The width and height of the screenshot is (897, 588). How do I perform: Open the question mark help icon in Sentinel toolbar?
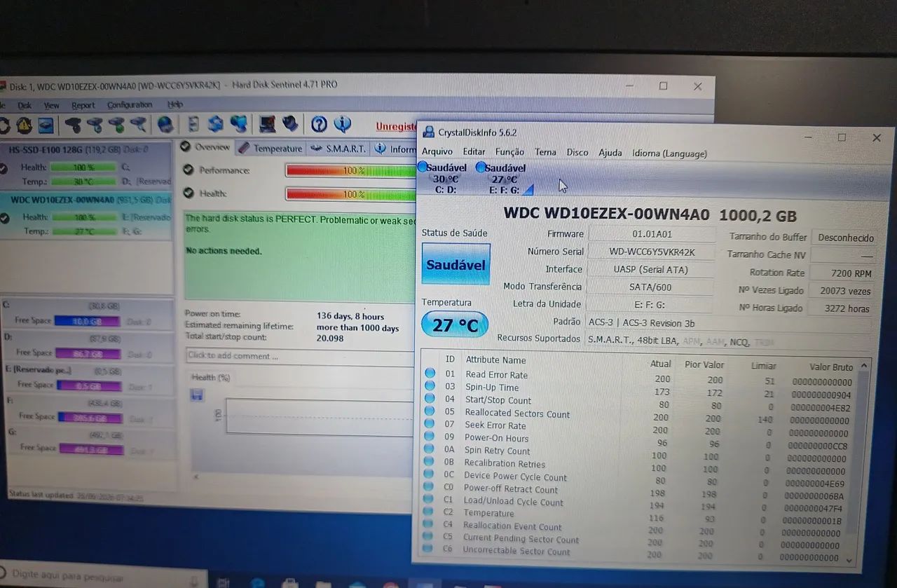coord(319,125)
